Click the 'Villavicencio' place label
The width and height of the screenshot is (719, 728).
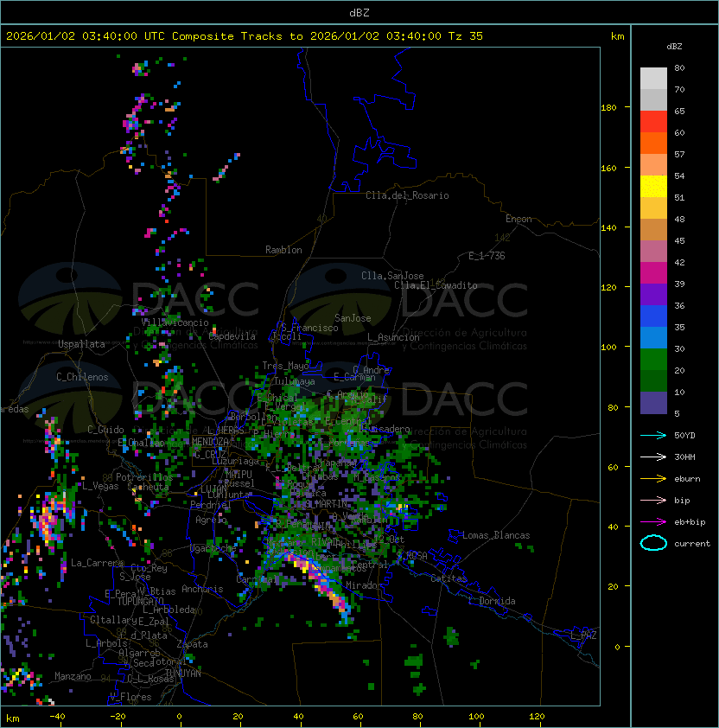click(175, 322)
